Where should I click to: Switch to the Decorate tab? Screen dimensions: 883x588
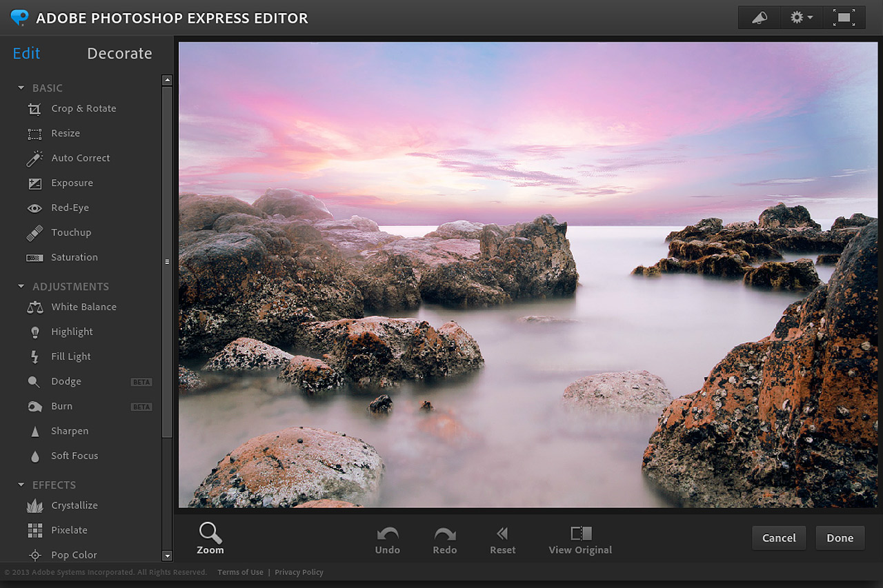pyautogui.click(x=119, y=53)
